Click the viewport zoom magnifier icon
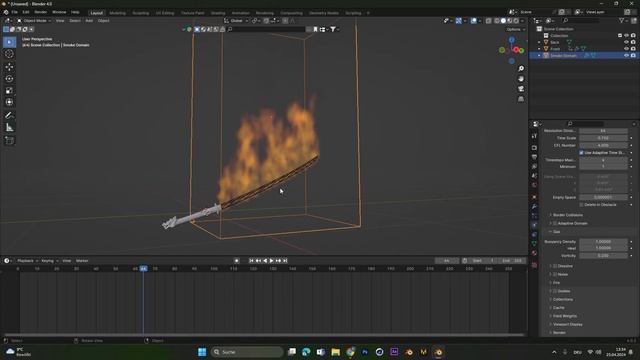This screenshot has width=640, height=360. pos(521,69)
